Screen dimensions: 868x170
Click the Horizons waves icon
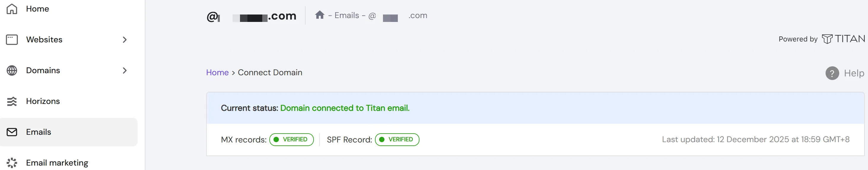[12, 101]
